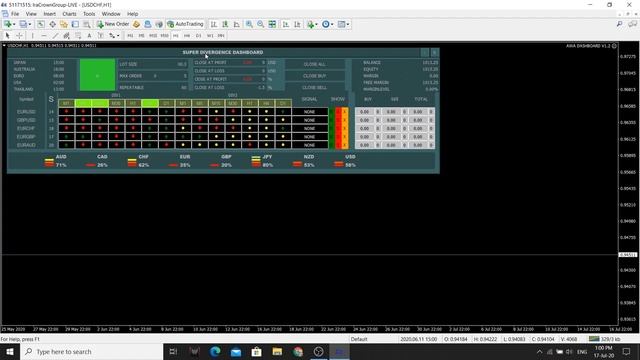Viewport: 640px width, 360px height.
Task: Click red SHOW cell on GBPUSD row
Action: click(x=338, y=120)
